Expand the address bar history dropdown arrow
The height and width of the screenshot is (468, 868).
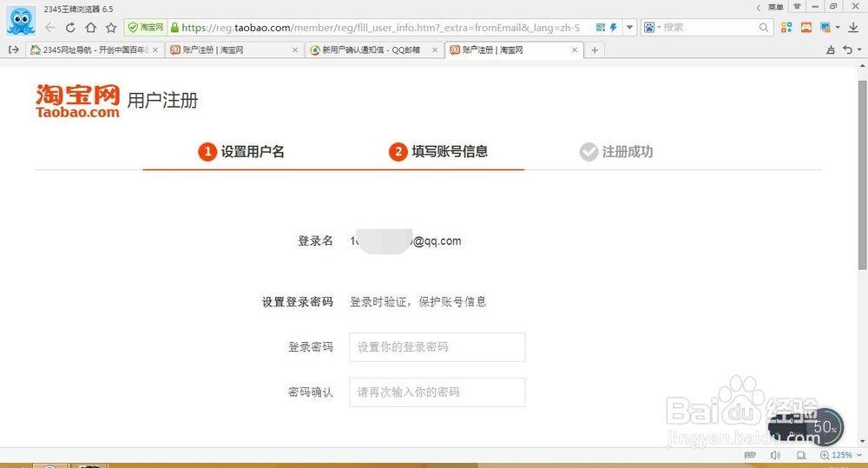tap(629, 27)
